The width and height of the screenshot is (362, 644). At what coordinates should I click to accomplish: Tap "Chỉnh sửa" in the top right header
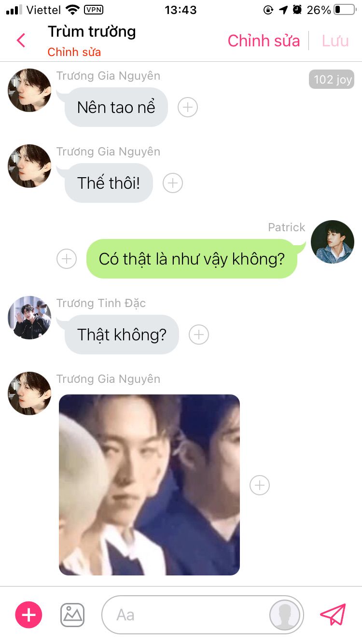click(x=264, y=41)
